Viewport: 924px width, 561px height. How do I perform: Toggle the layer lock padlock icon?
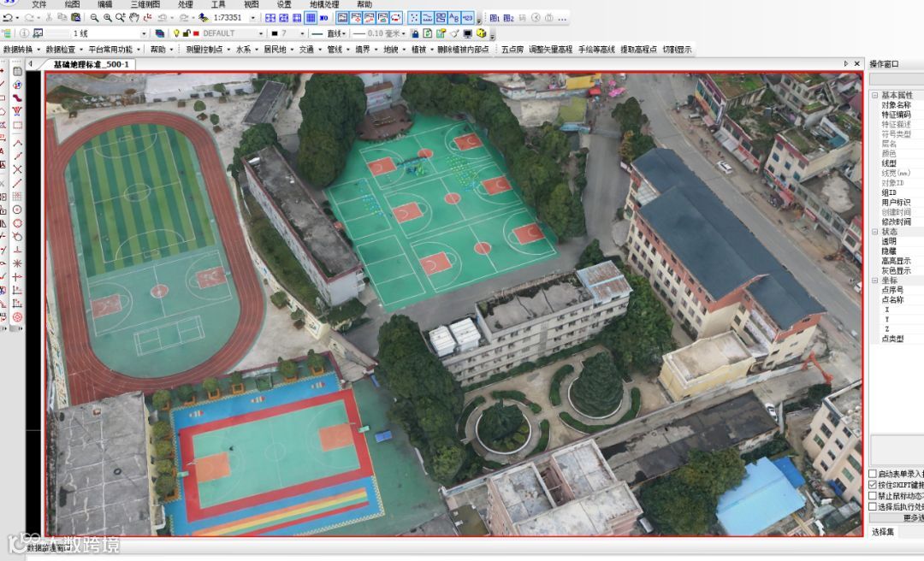pyautogui.click(x=187, y=33)
